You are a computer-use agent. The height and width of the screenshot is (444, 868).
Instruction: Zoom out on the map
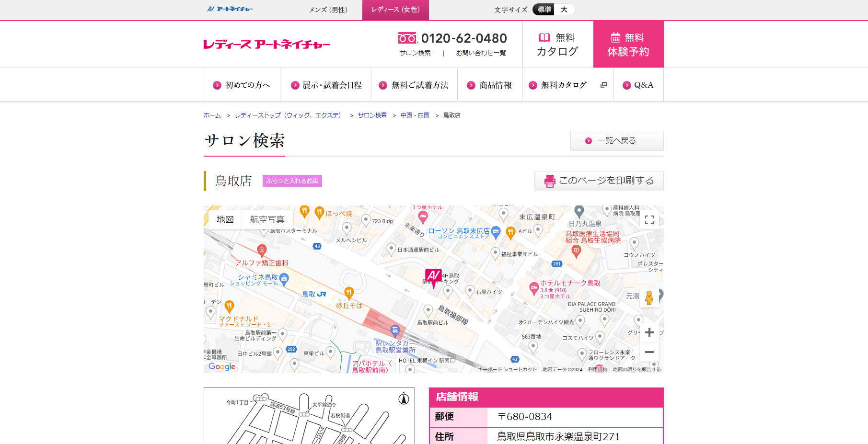pos(649,352)
